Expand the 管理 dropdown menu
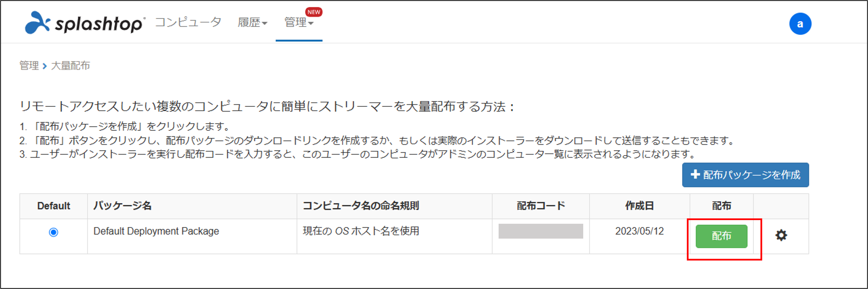Screen dimensions: 868x289 point(299,23)
